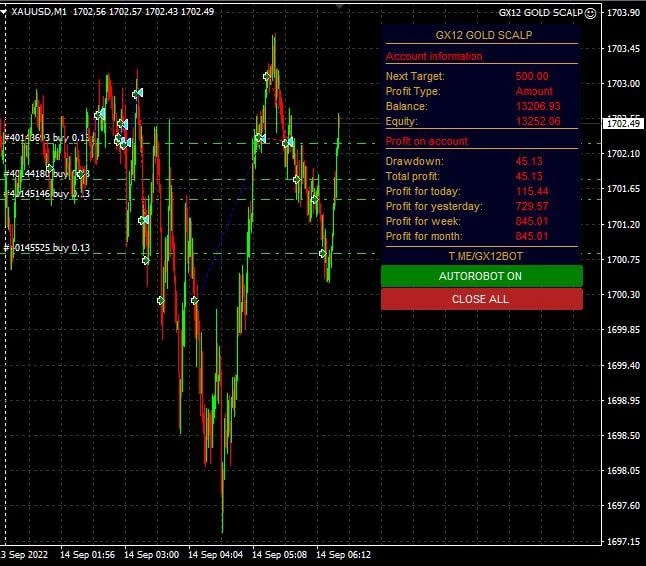Screen dimensions: 646x566
Task: Click the chart shift triangle at top-left
Action: [5, 12]
